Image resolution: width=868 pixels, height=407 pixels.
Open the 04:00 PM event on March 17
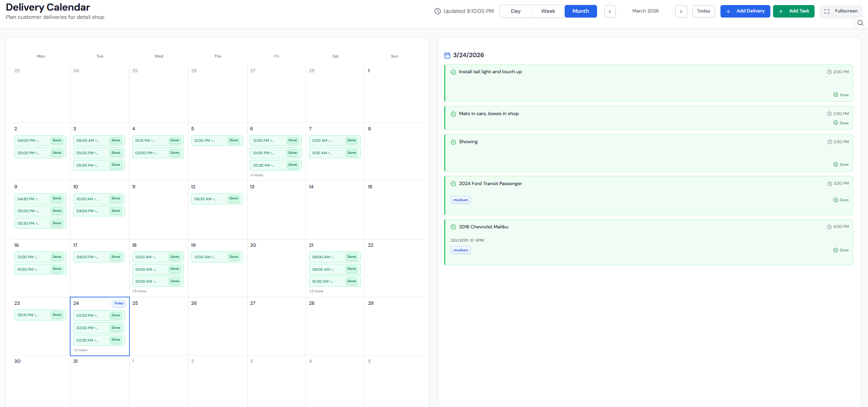[x=99, y=257]
